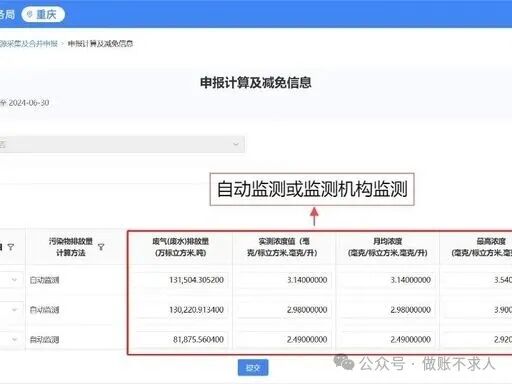The height and width of the screenshot is (384, 512).
Task: Click the 月均浓度 field showing 2.49000000
Action: (x=388, y=339)
